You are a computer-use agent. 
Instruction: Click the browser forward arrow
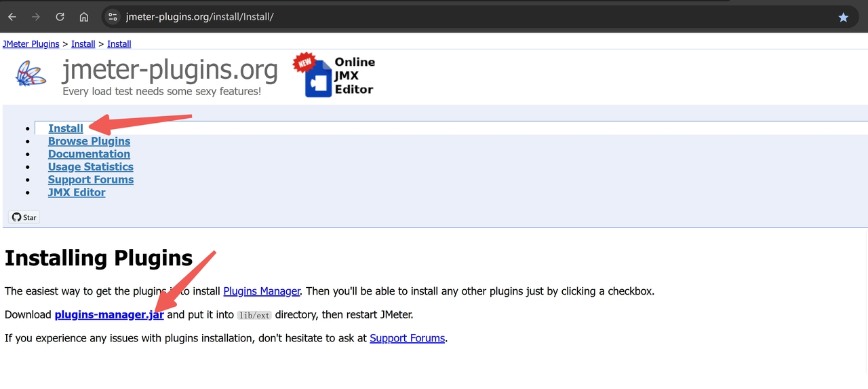[36, 17]
